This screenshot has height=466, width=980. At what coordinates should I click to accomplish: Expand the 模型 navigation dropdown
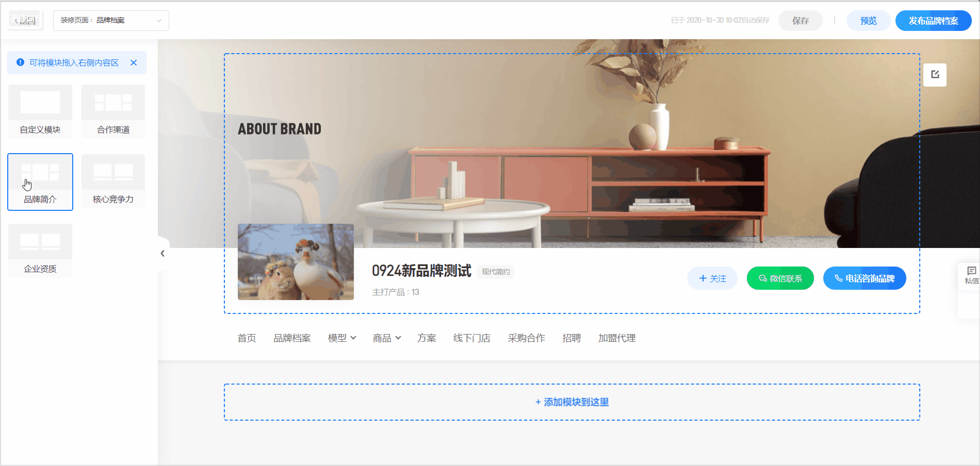tap(342, 338)
